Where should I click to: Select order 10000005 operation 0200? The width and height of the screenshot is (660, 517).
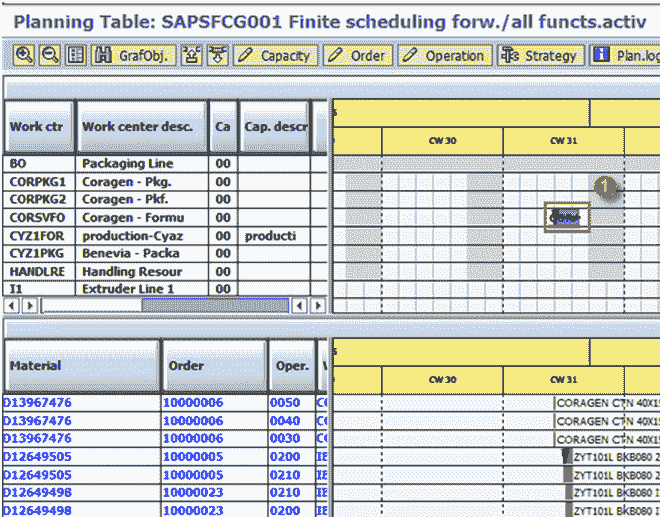165,457
